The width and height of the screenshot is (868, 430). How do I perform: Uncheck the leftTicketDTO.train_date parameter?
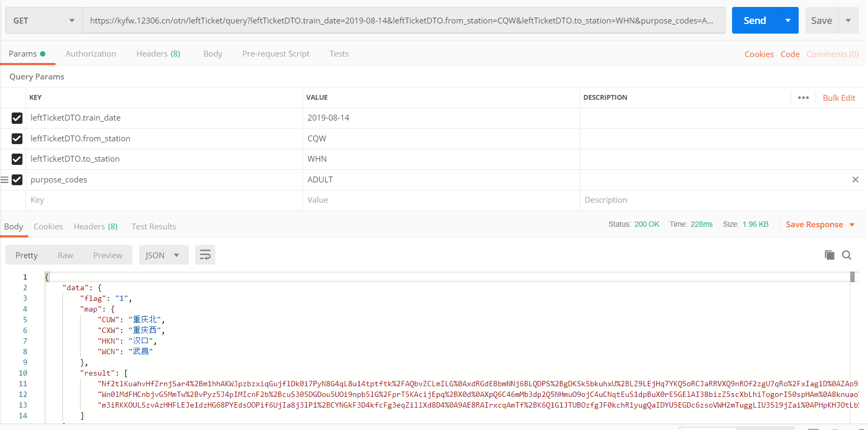[x=17, y=118]
